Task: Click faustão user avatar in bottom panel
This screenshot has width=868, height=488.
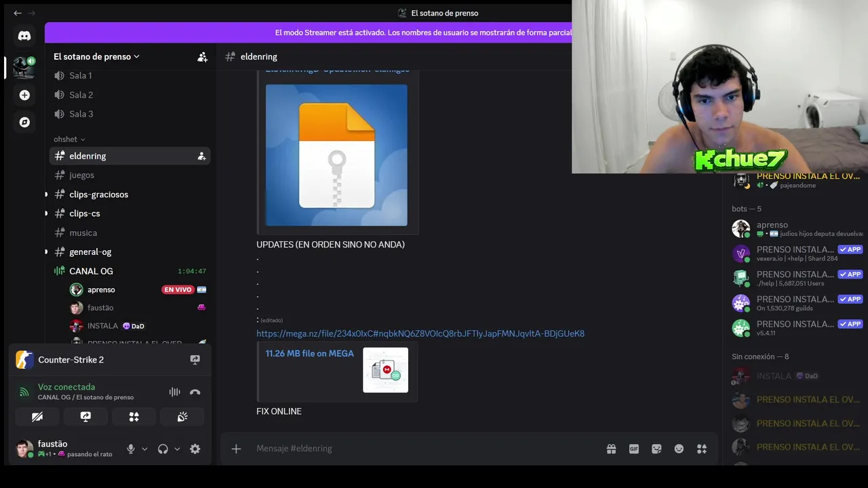Action: pyautogui.click(x=24, y=449)
